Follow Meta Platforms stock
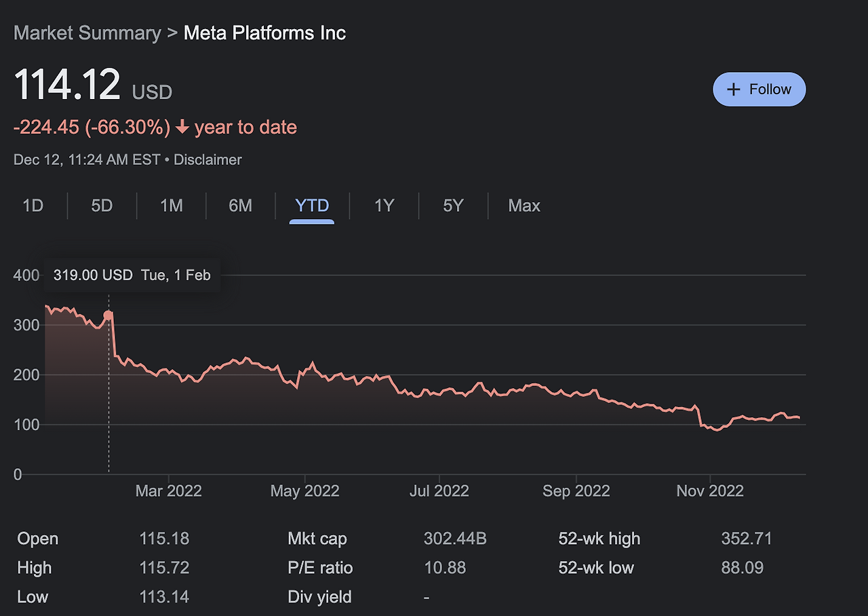 [x=759, y=90]
